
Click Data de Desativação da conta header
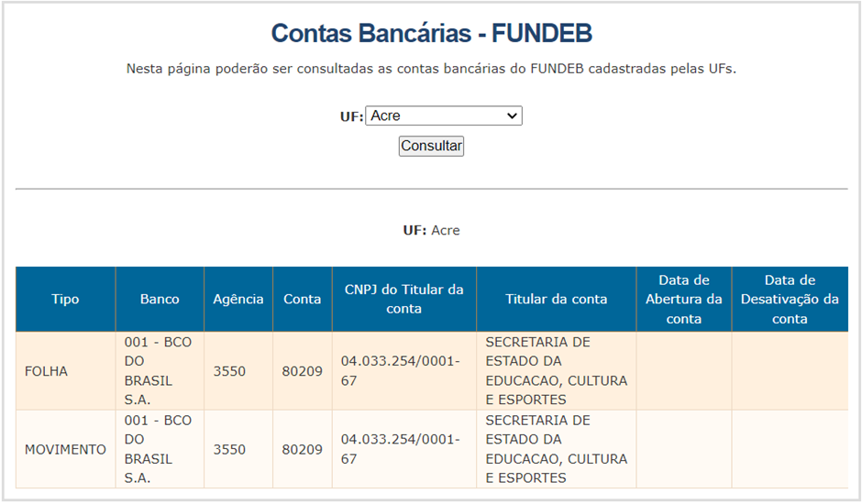tap(790, 299)
